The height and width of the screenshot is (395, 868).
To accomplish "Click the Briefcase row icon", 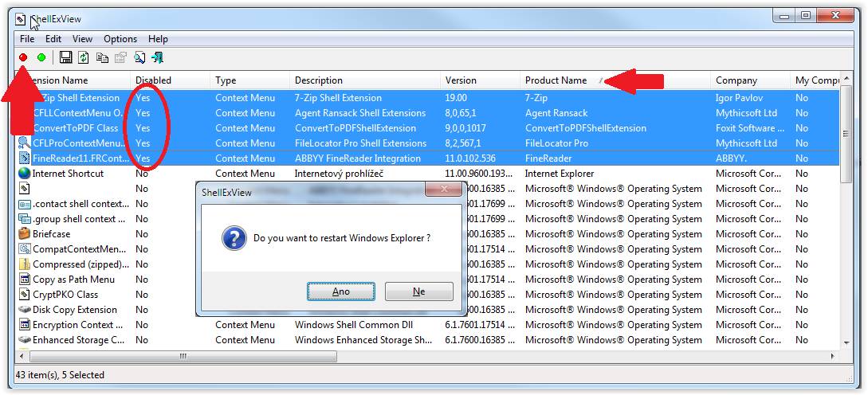I will 25,234.
